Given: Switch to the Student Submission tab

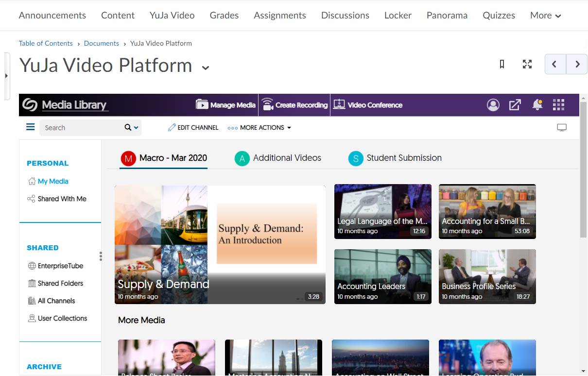Looking at the screenshot, I should tap(395, 158).
